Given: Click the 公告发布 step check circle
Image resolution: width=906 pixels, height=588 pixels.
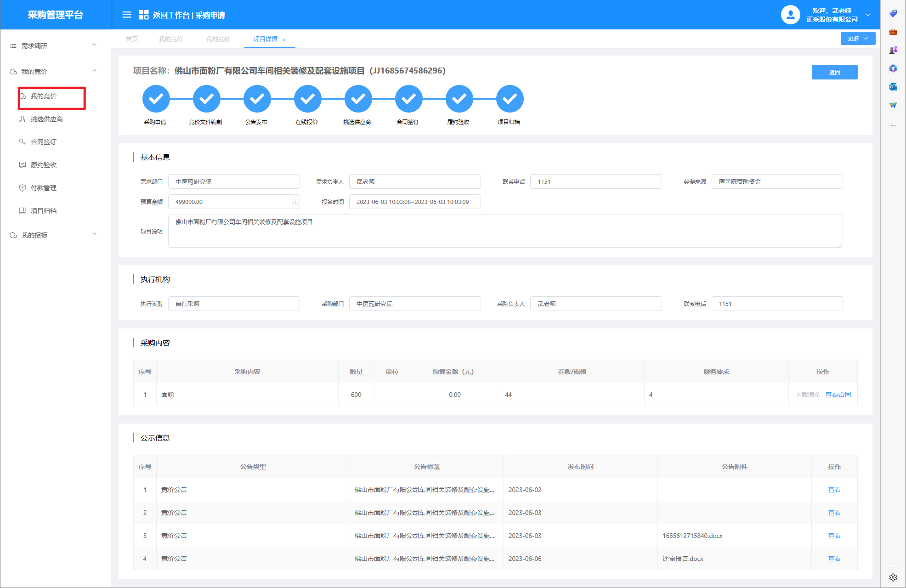Looking at the screenshot, I should (257, 99).
